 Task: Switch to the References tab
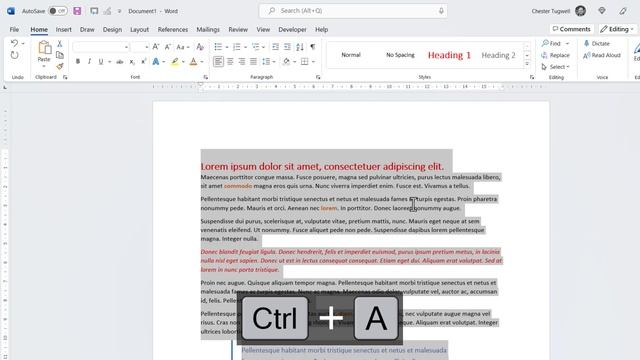tap(173, 29)
